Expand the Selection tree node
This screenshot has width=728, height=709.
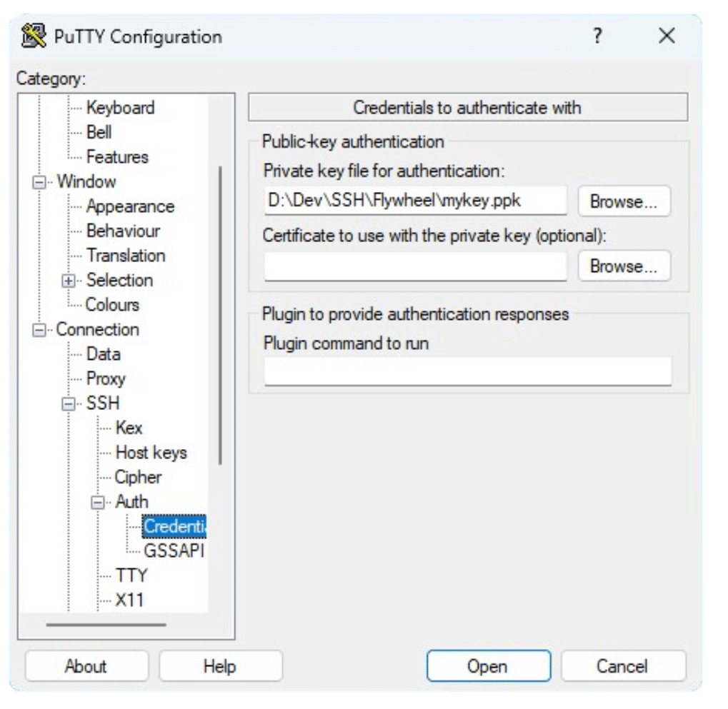tap(69, 281)
